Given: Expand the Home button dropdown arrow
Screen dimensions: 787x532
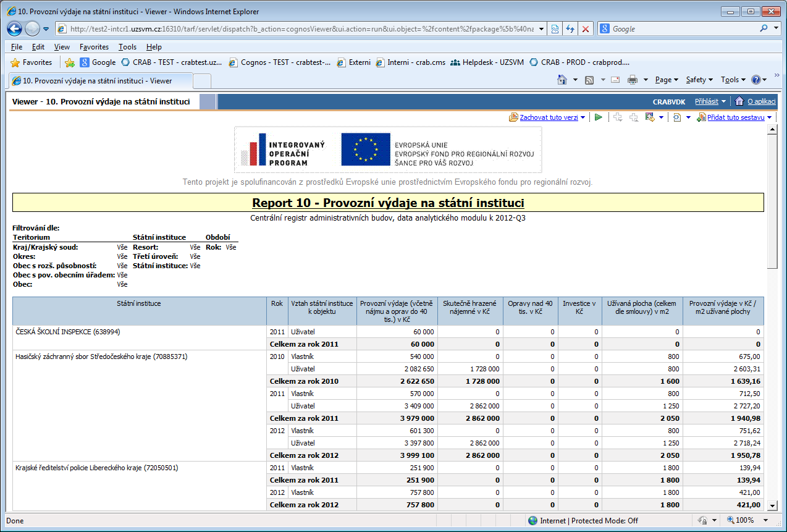Looking at the screenshot, I should [x=575, y=80].
